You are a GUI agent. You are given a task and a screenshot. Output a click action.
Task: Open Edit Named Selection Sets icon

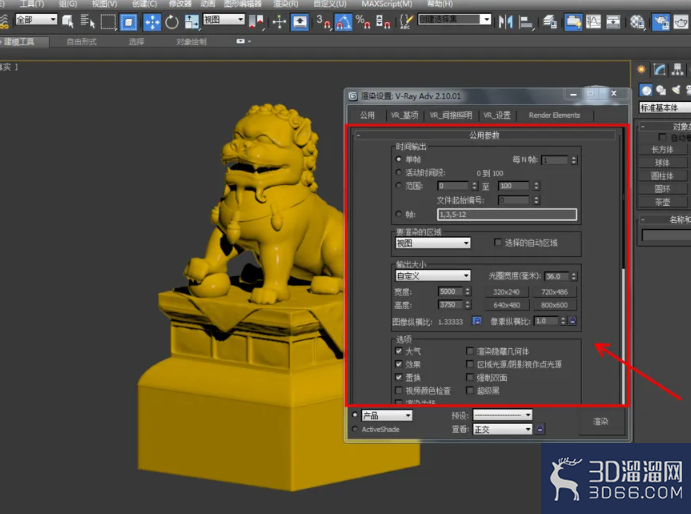406,21
